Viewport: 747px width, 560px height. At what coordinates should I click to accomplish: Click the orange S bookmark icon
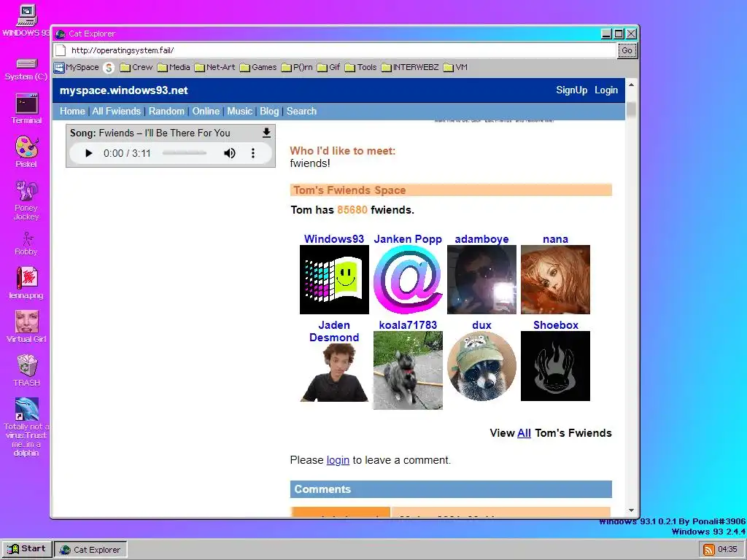[x=109, y=68]
